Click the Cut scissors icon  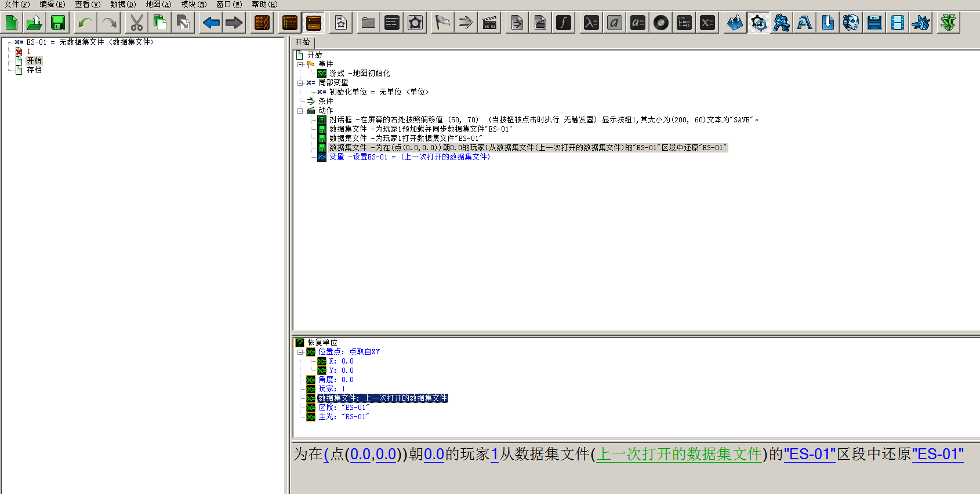pos(137,23)
